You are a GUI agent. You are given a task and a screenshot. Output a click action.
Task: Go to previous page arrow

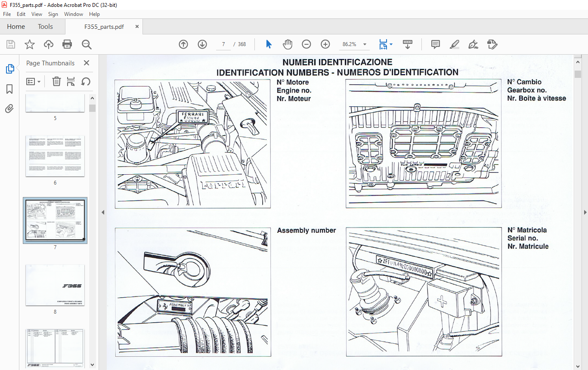click(183, 44)
